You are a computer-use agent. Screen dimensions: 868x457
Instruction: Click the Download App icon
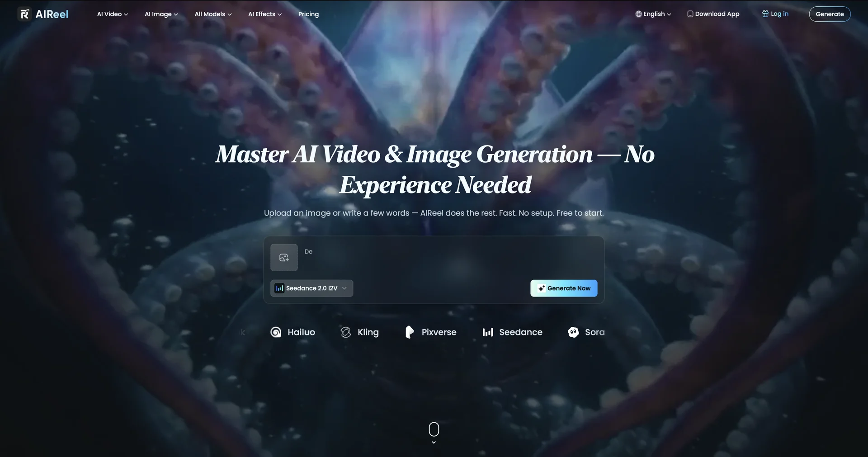coord(690,14)
